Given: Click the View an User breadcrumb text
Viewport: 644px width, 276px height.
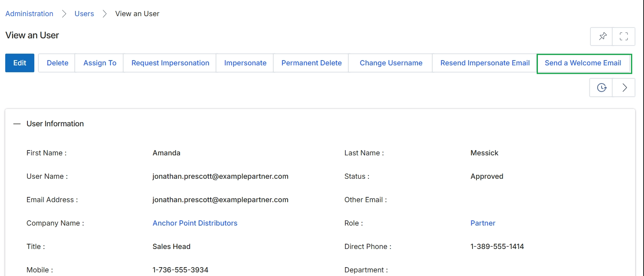Looking at the screenshot, I should click(137, 14).
